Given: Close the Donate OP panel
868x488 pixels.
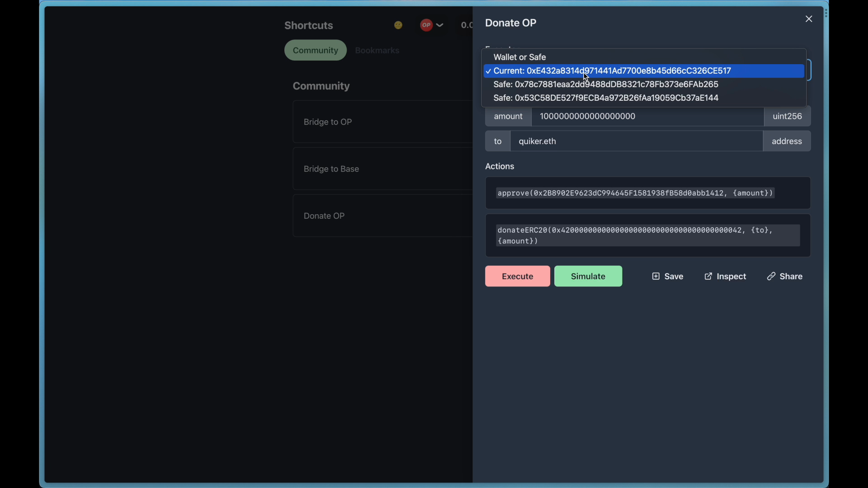Looking at the screenshot, I should tap(809, 19).
